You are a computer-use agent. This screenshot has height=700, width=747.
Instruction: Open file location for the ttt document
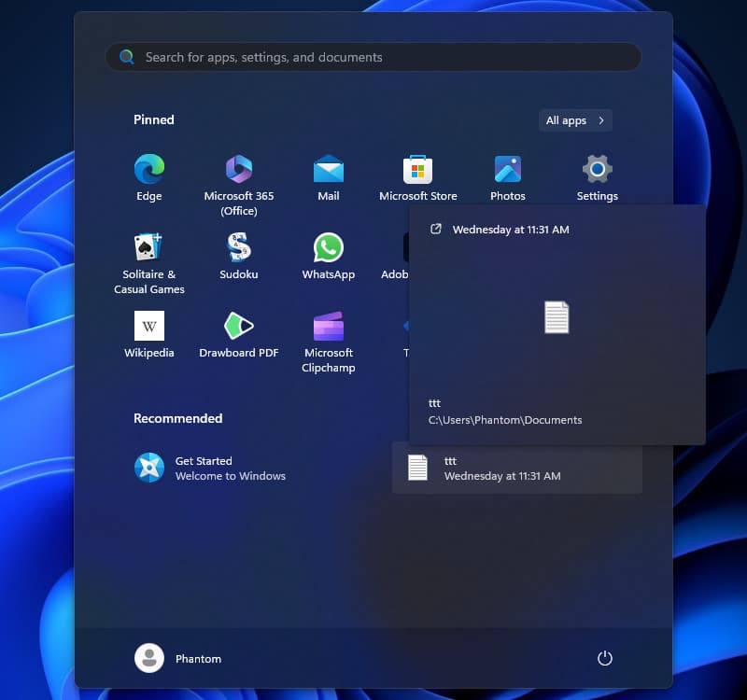(438, 229)
